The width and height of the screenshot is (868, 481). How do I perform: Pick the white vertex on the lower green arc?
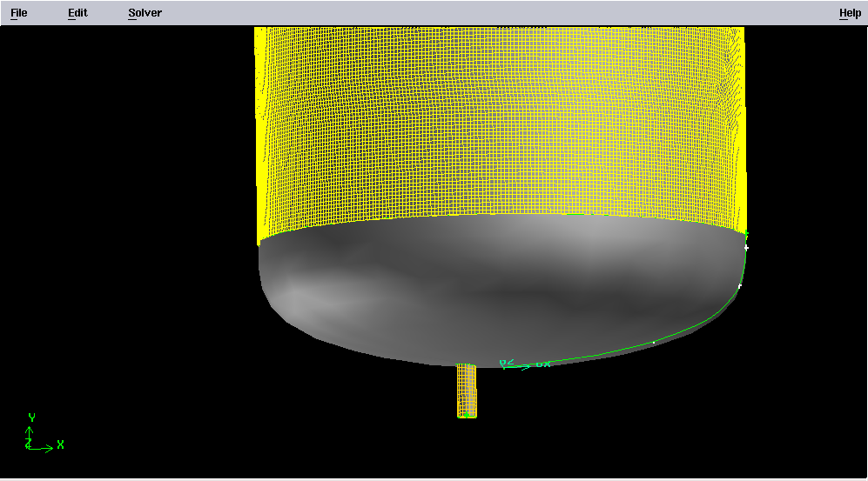(x=654, y=342)
